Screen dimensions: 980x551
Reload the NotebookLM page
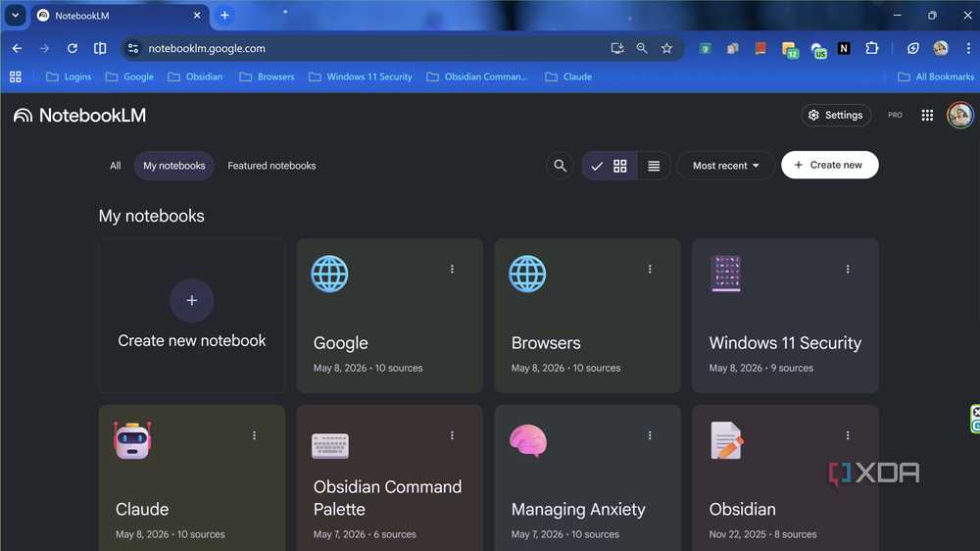coord(73,48)
